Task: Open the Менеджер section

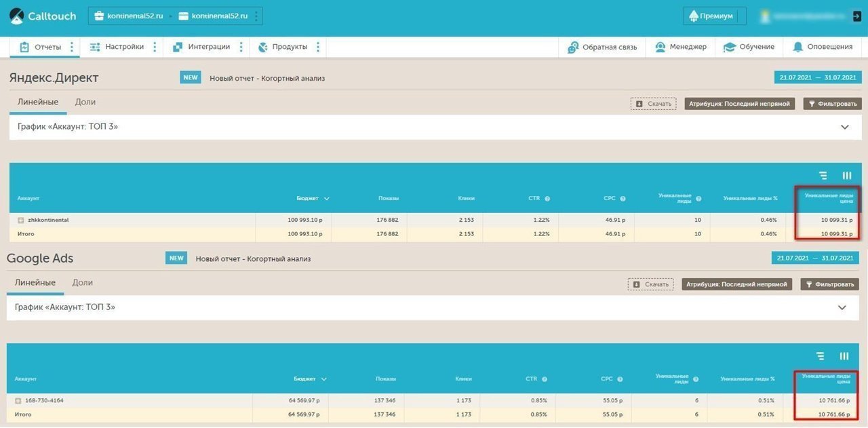Action: (x=681, y=47)
